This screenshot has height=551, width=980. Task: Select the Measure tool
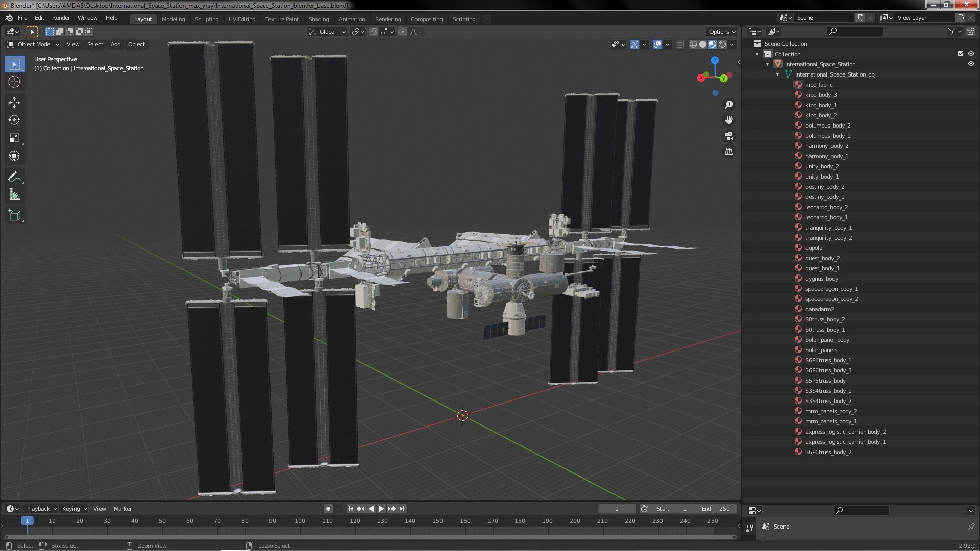coord(14,195)
